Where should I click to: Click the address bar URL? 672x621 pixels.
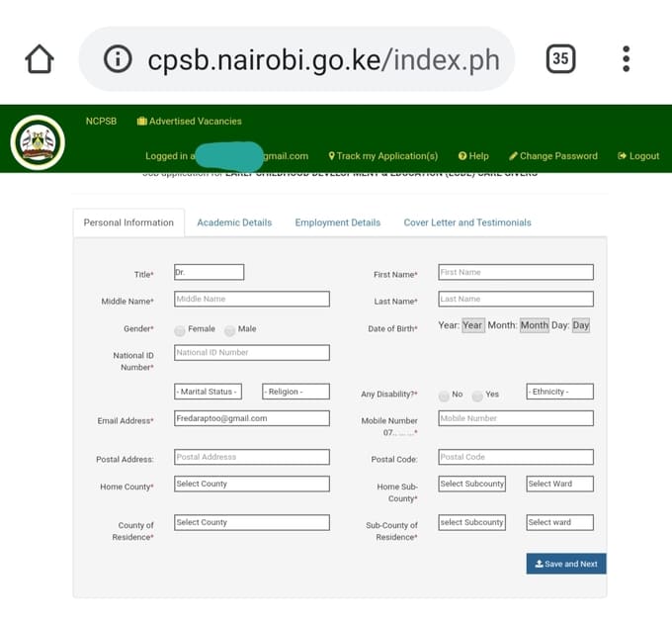323,59
